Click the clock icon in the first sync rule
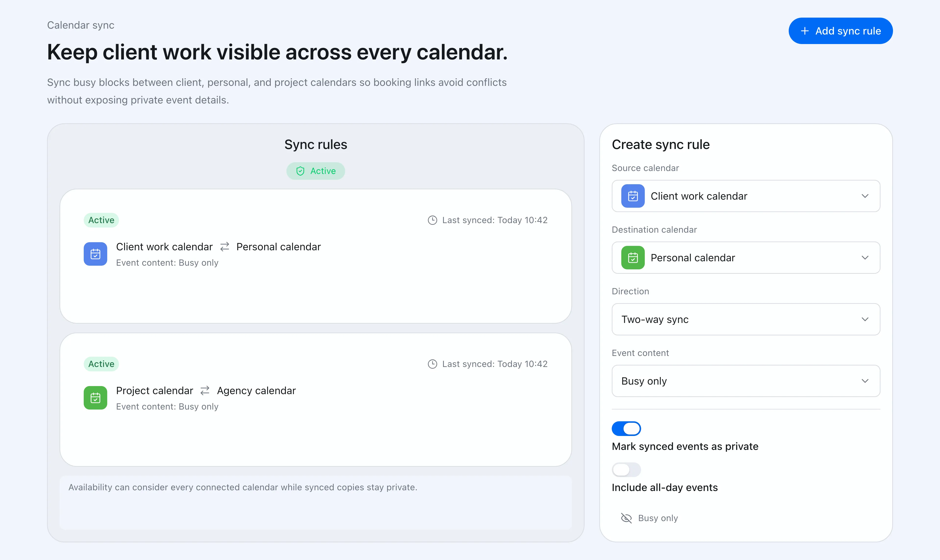The image size is (940, 560). tap(432, 220)
